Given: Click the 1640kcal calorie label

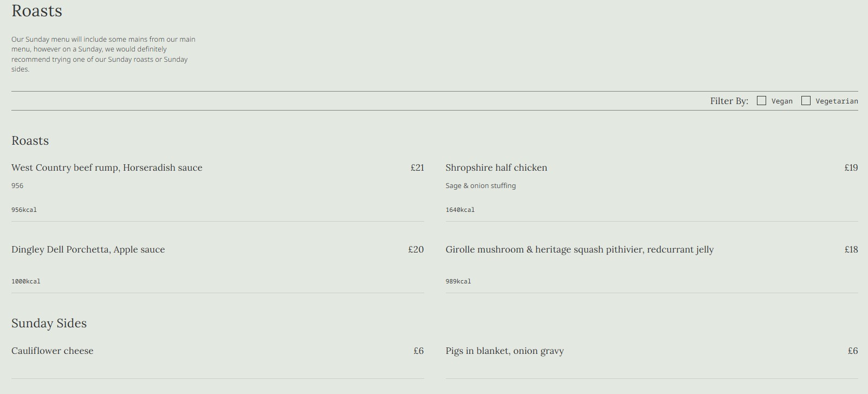Looking at the screenshot, I should point(460,210).
